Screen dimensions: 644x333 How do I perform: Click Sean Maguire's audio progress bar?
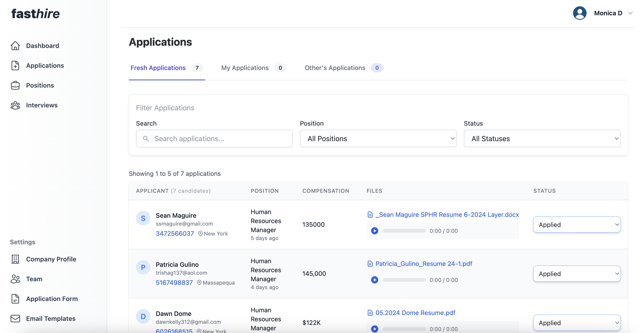(404, 231)
